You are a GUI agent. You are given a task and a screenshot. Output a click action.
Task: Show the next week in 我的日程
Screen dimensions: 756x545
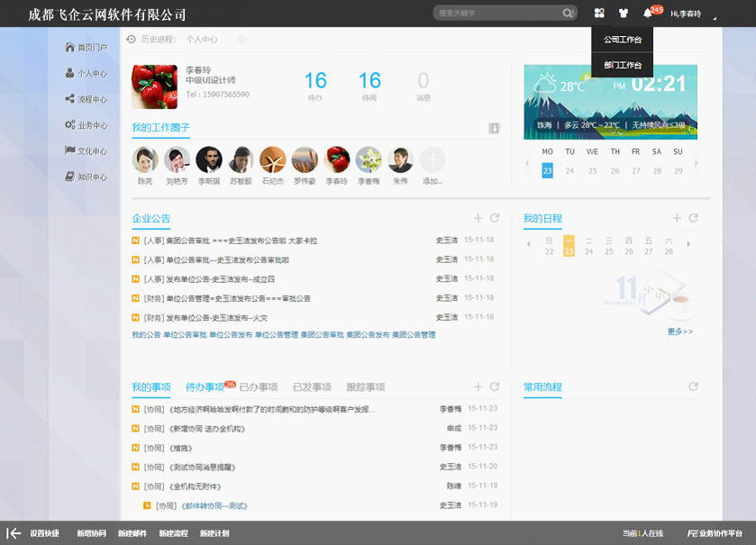pos(688,244)
